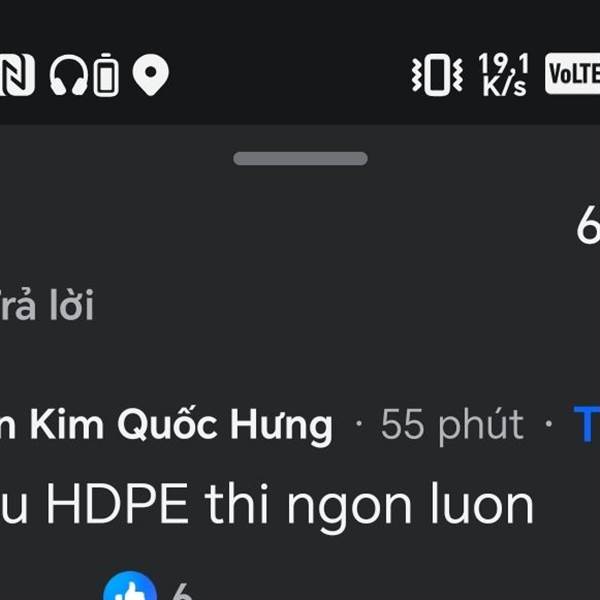Tap the vibrate mode phone icon
600x600 pixels.
click(437, 74)
